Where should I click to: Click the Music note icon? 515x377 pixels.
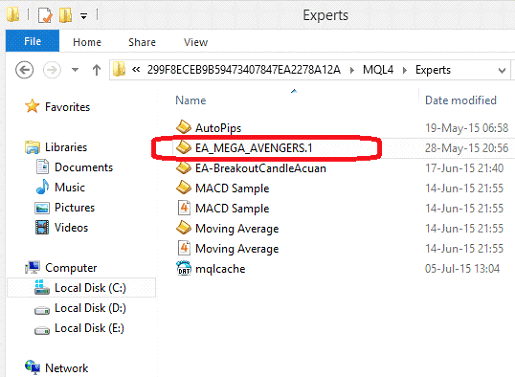[42, 187]
